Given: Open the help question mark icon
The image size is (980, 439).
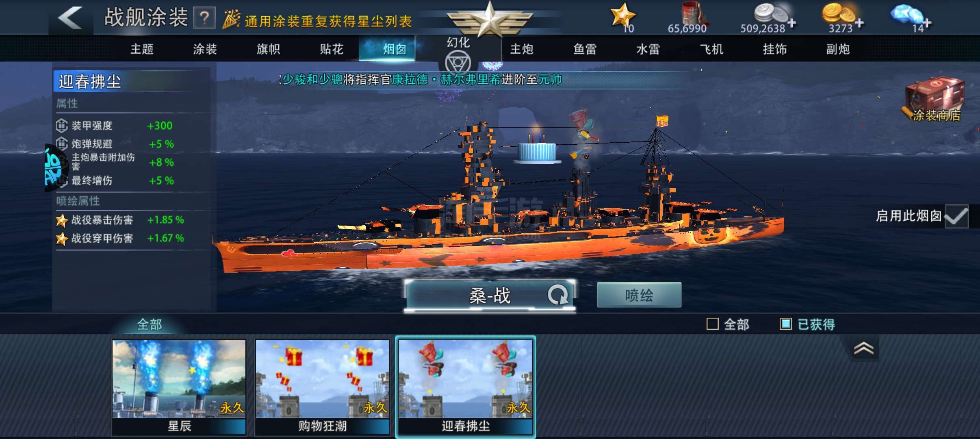Looking at the screenshot, I should pyautogui.click(x=204, y=18).
